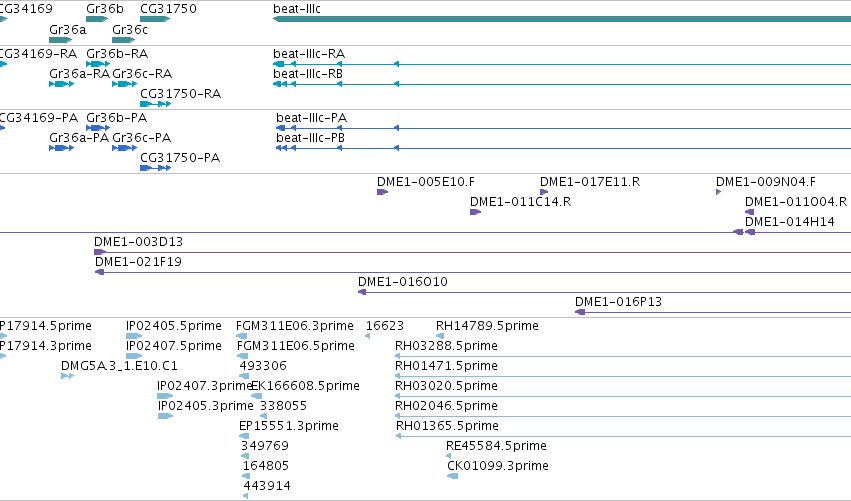Viewport: 851px width, 501px height.
Task: Select the CK01099.3prime feature
Action: (453, 477)
